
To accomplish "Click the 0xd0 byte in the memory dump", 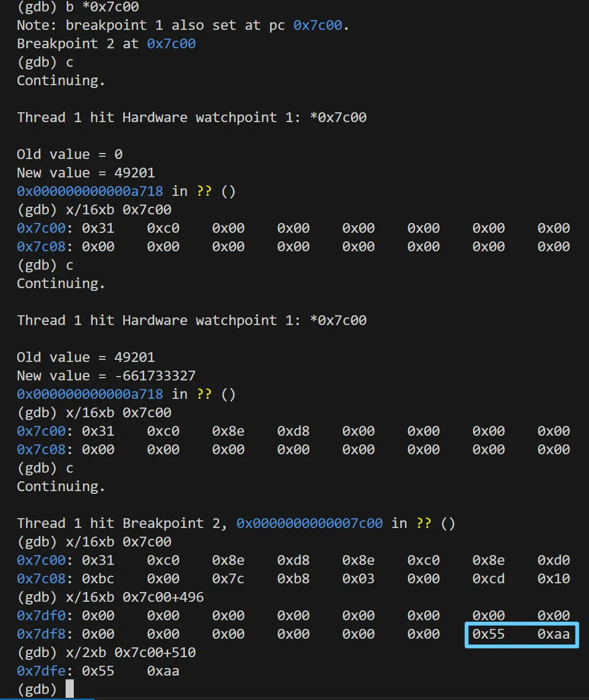I will tap(553, 561).
